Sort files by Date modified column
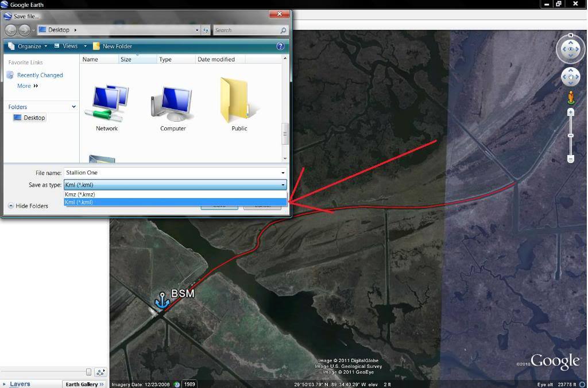Screen dimensions: 588x388 (220, 59)
